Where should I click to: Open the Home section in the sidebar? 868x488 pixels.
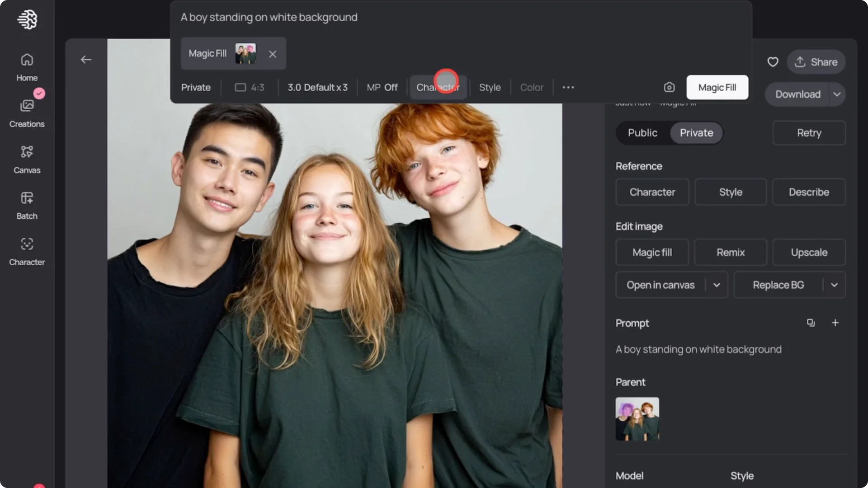point(27,67)
